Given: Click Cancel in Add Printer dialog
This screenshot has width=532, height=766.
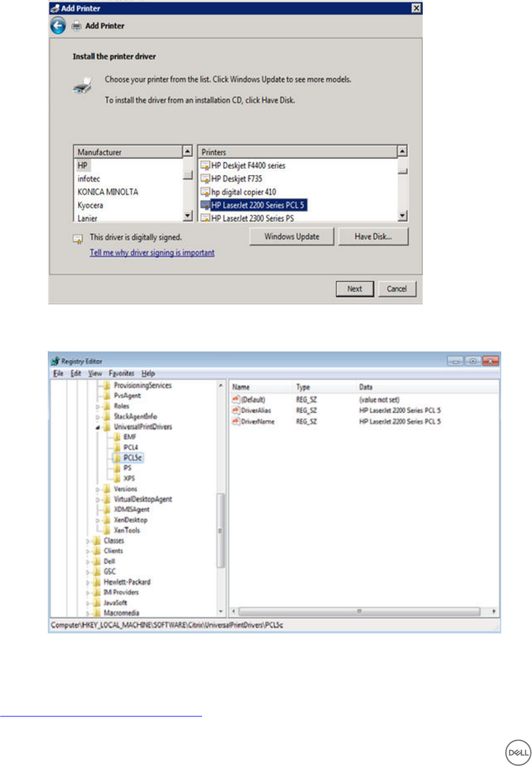Looking at the screenshot, I should (x=396, y=289).
